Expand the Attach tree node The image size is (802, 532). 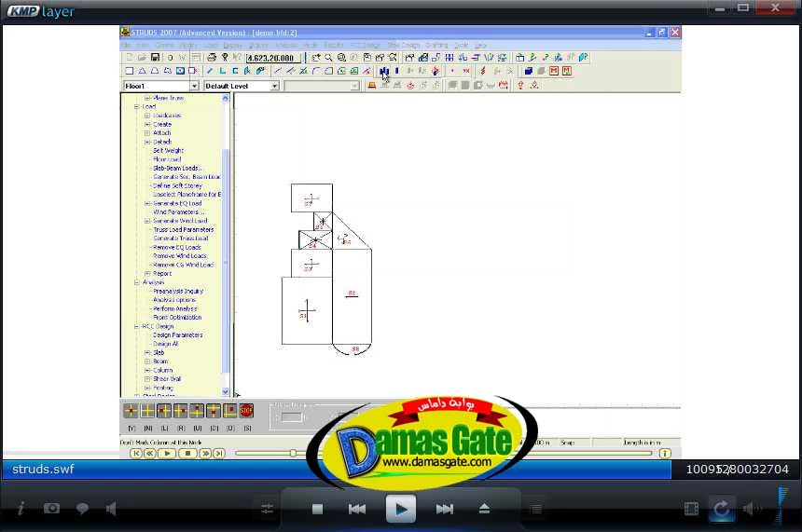tap(147, 133)
